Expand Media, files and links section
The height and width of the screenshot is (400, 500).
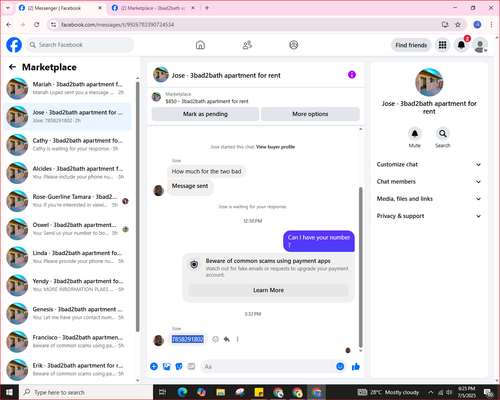tap(429, 199)
